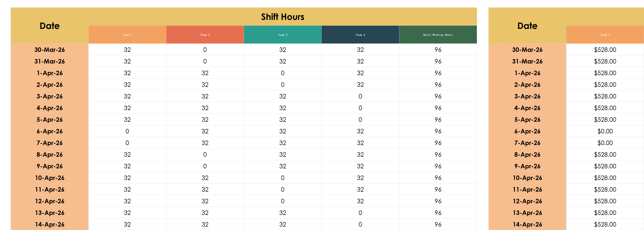Click Daily Working Hours 96 in the 2-Apr-26 row
The height and width of the screenshot is (230, 644).
click(x=438, y=85)
